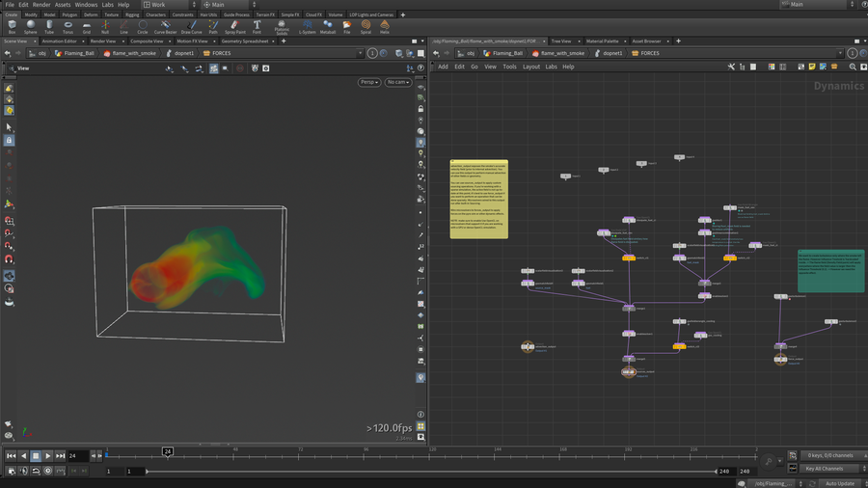Open the Windows menu
Viewport: 868px width, 488px height.
[86, 5]
